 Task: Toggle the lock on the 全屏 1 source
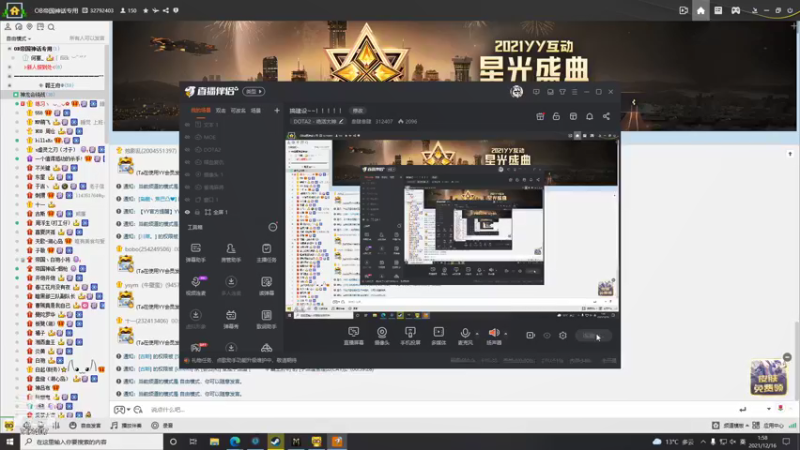pyautogui.click(x=197, y=212)
